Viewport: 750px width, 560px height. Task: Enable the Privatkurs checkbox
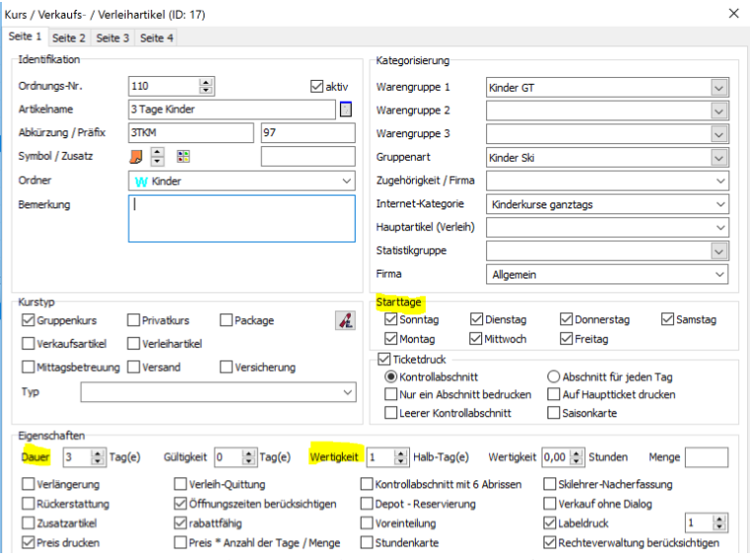[x=133, y=320]
